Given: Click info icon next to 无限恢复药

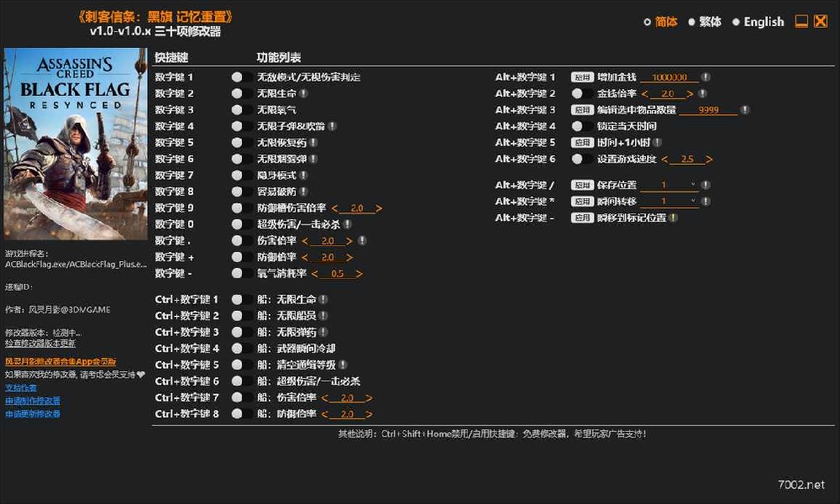Looking at the screenshot, I should coord(312,143).
